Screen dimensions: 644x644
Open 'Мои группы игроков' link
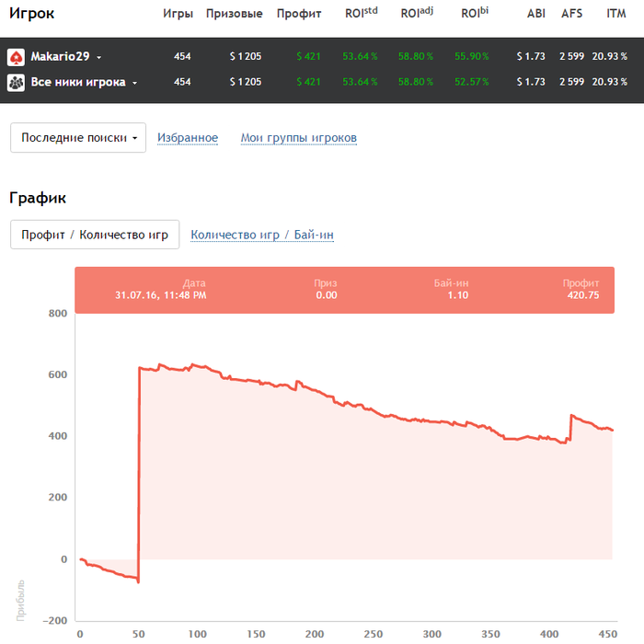point(299,138)
